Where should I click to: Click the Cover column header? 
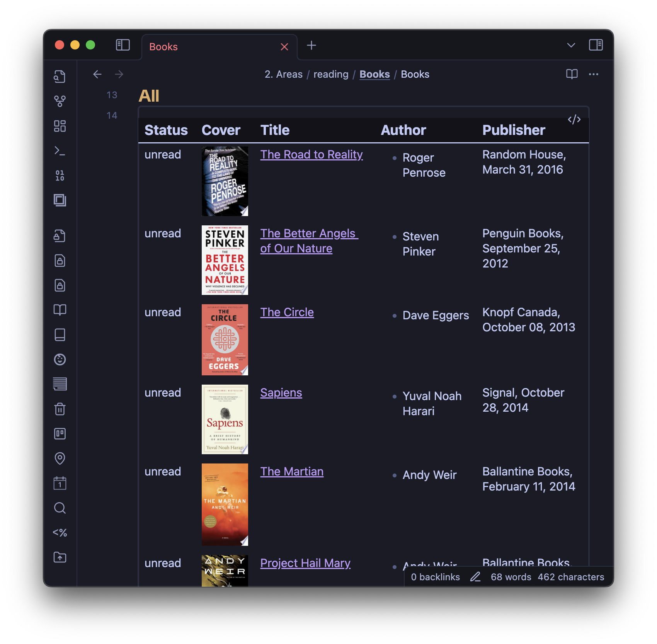tap(221, 130)
